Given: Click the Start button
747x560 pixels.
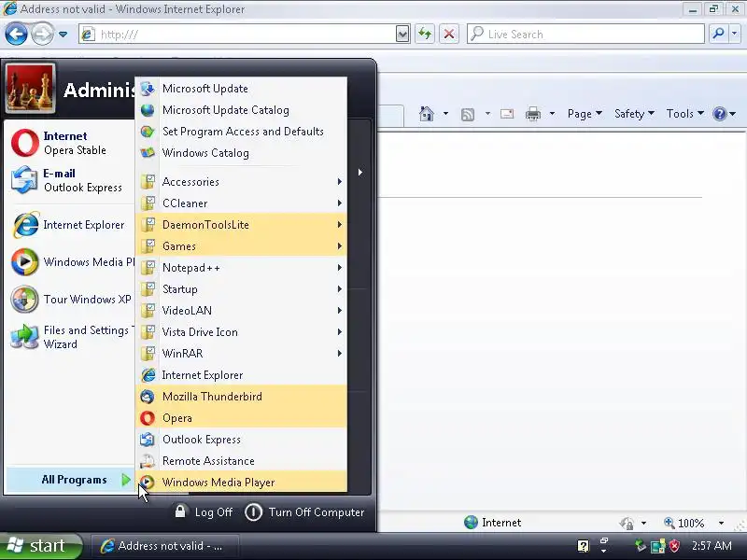Looking at the screenshot, I should point(40,546).
